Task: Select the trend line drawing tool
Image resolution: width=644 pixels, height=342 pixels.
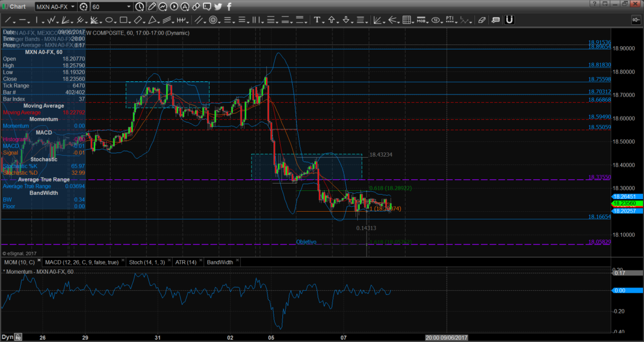Action: pyautogui.click(x=7, y=20)
